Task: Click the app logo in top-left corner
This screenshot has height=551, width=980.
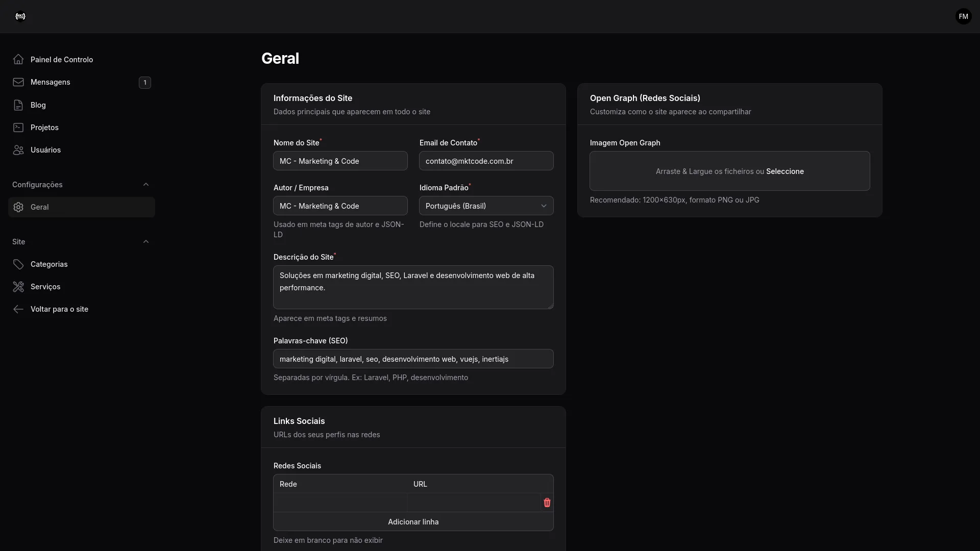Action: 20,16
